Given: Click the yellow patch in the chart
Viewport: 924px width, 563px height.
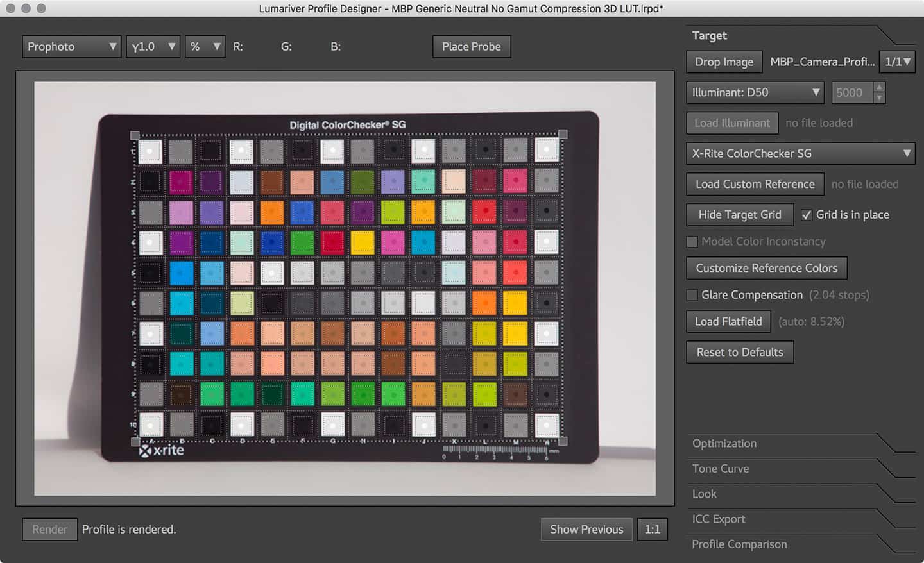Looking at the screenshot, I should 363,242.
